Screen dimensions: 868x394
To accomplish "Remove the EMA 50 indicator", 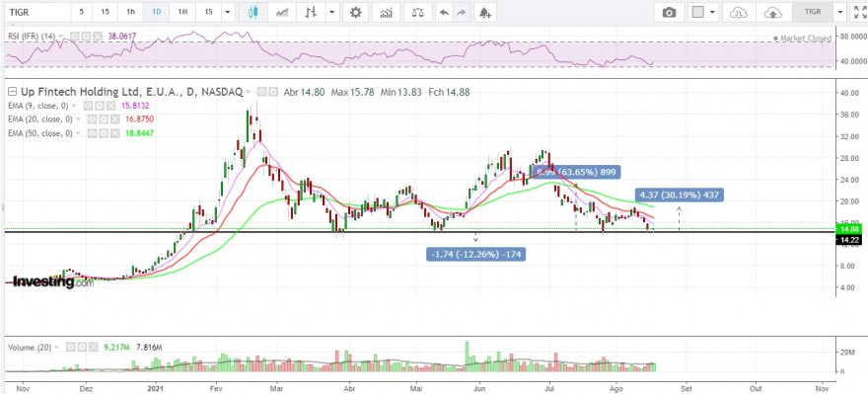I will (114, 133).
